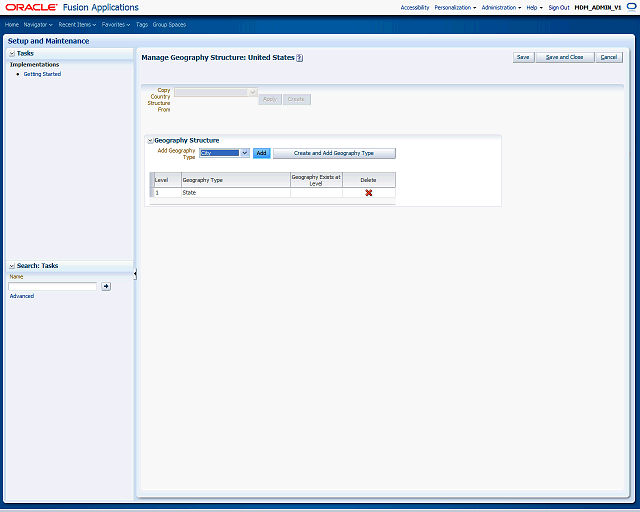
Task: Go to Home
Action: click(12, 24)
